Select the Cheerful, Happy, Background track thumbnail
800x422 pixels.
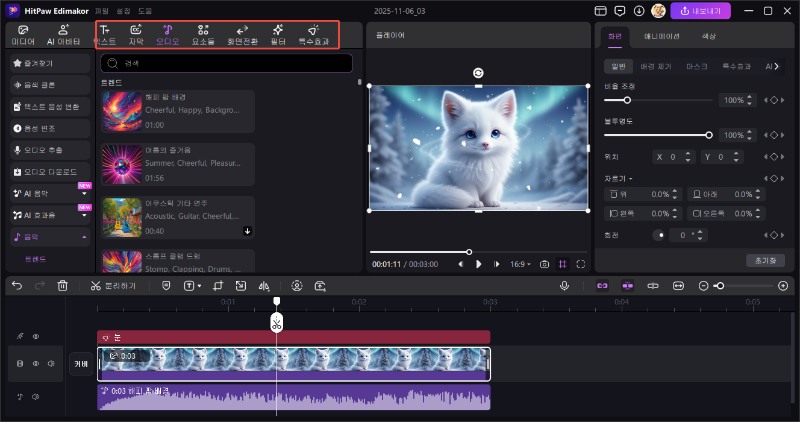[122, 111]
